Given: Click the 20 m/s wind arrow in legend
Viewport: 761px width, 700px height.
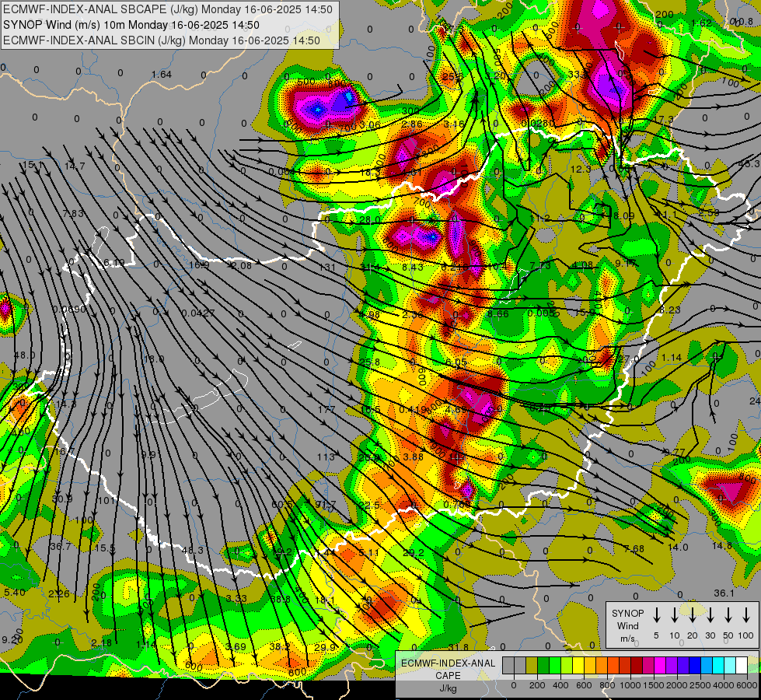Looking at the screenshot, I should coord(692,615).
